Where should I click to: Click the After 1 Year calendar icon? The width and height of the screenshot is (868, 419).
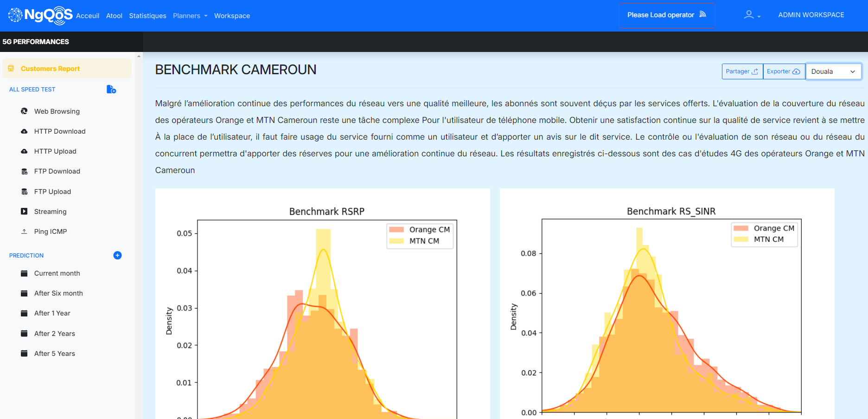24,313
